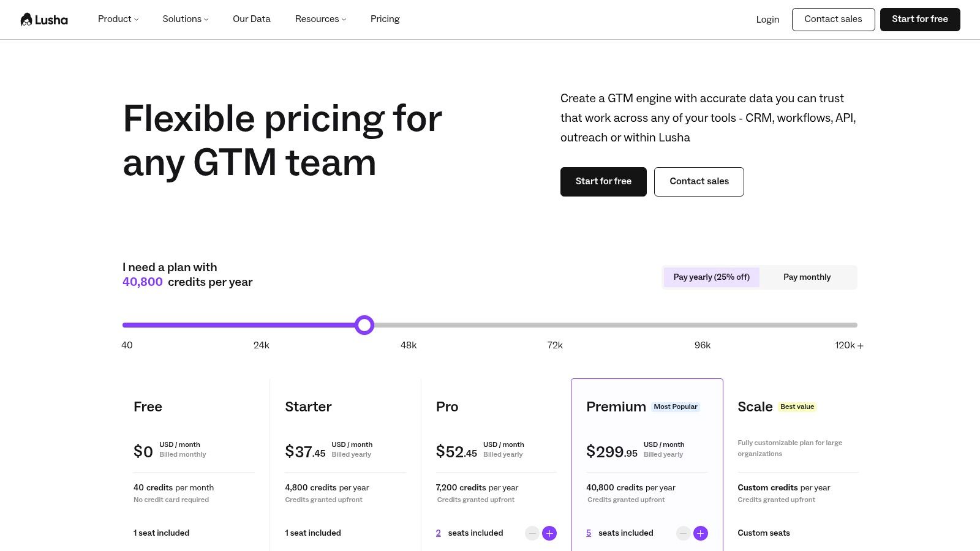Click the Scale plan title
The image size is (980, 551).
pyautogui.click(x=755, y=407)
